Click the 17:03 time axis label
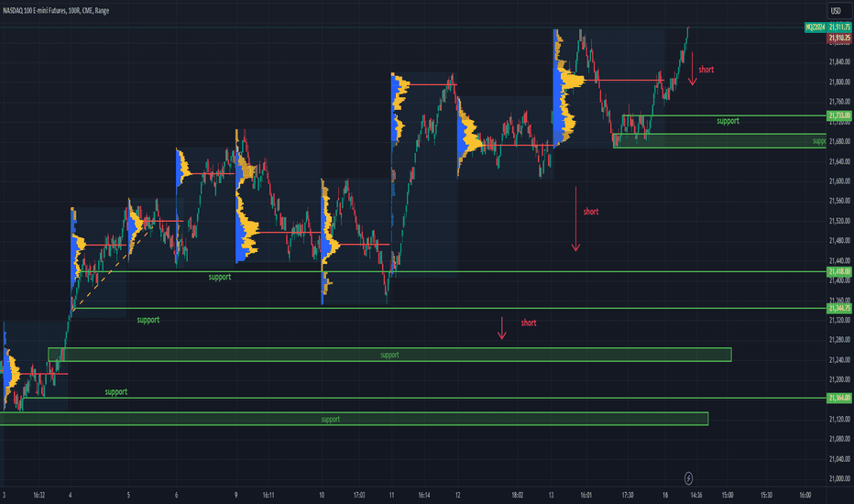This screenshot has width=854, height=504. (x=359, y=495)
